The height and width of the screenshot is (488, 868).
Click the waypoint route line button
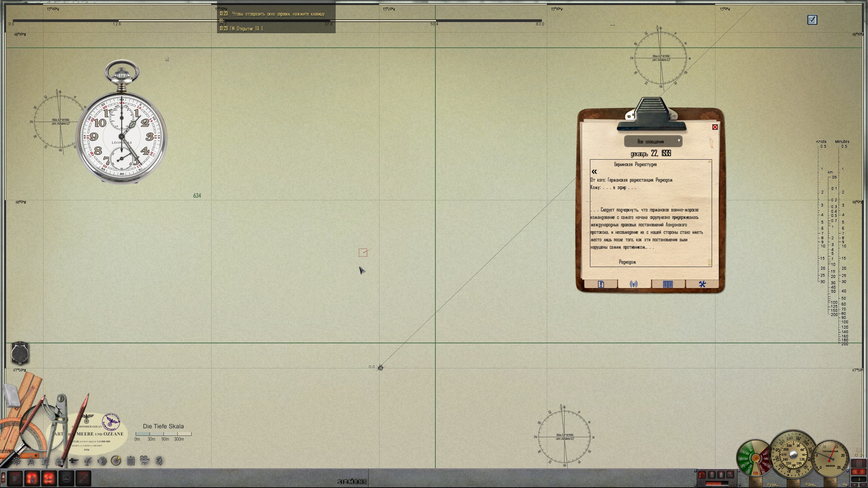point(83,478)
